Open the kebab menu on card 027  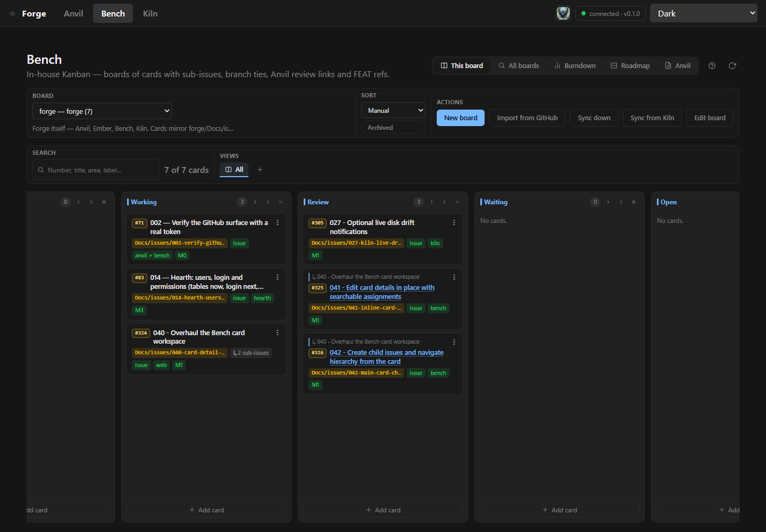pos(454,223)
